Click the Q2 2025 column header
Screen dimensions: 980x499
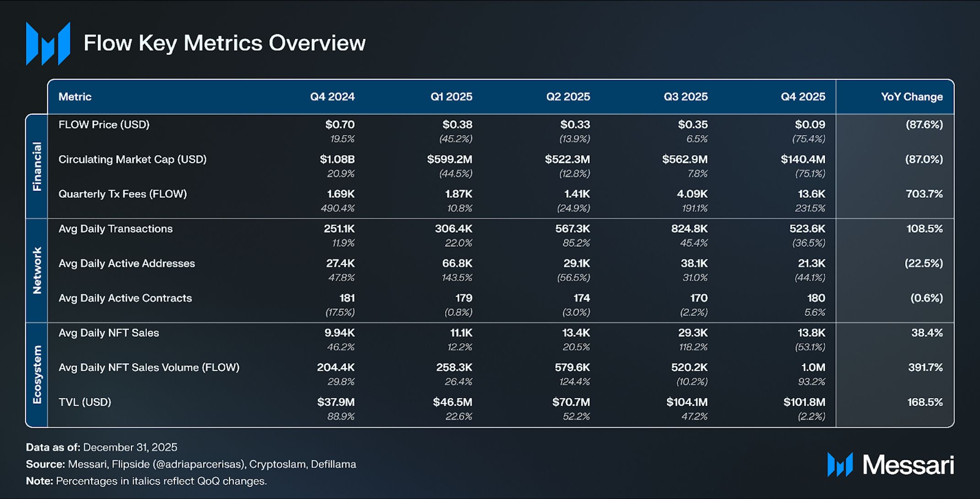coord(568,97)
